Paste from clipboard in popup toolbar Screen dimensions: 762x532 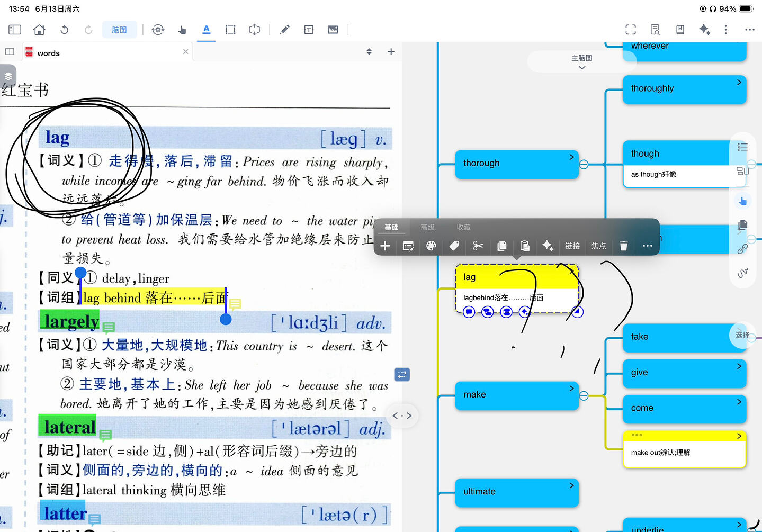[525, 246]
